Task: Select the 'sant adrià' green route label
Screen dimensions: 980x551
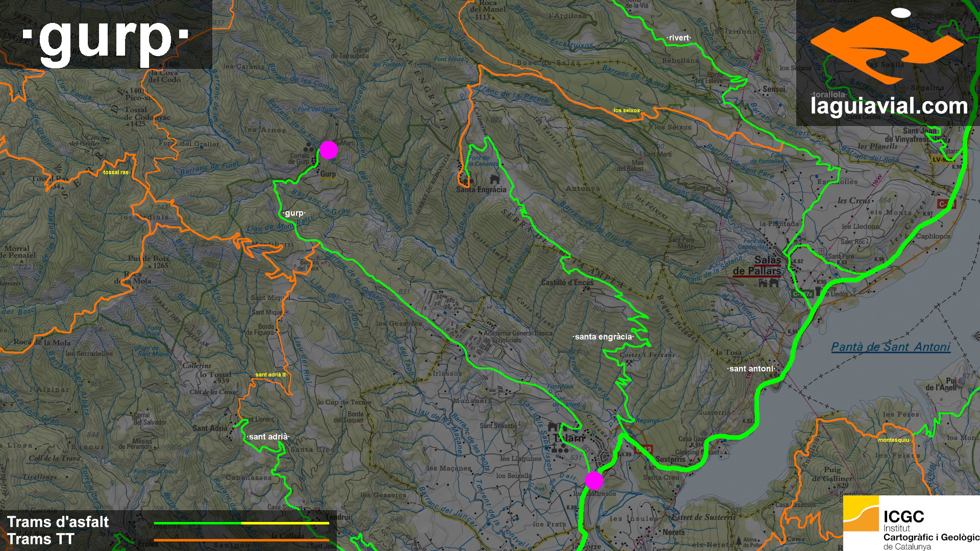Action: [268, 437]
